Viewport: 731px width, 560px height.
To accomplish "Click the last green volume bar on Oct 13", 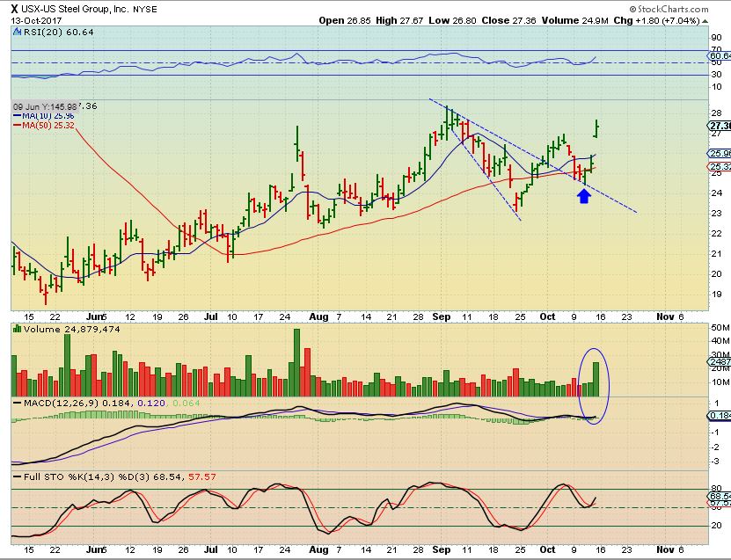I will (596, 379).
